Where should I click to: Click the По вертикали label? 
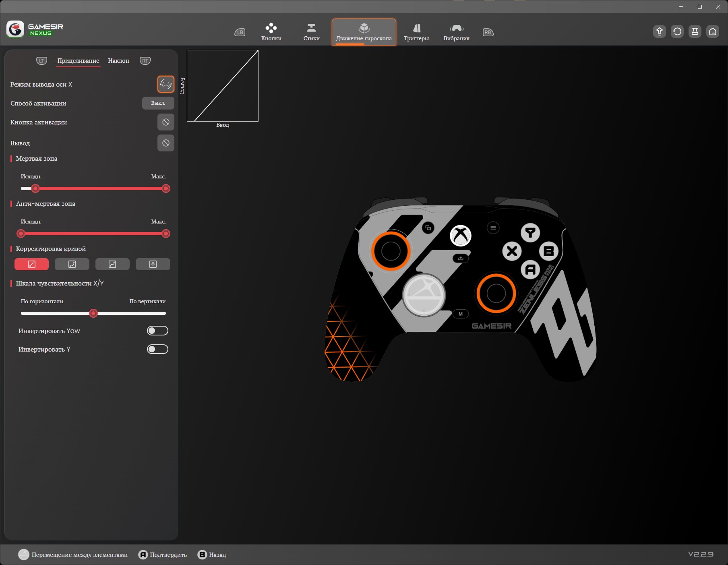(147, 301)
